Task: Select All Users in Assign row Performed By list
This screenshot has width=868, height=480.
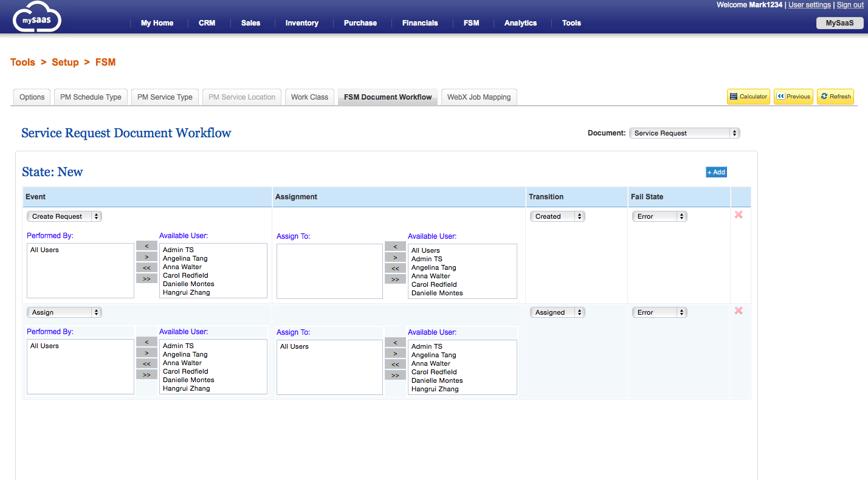Action: click(44, 346)
